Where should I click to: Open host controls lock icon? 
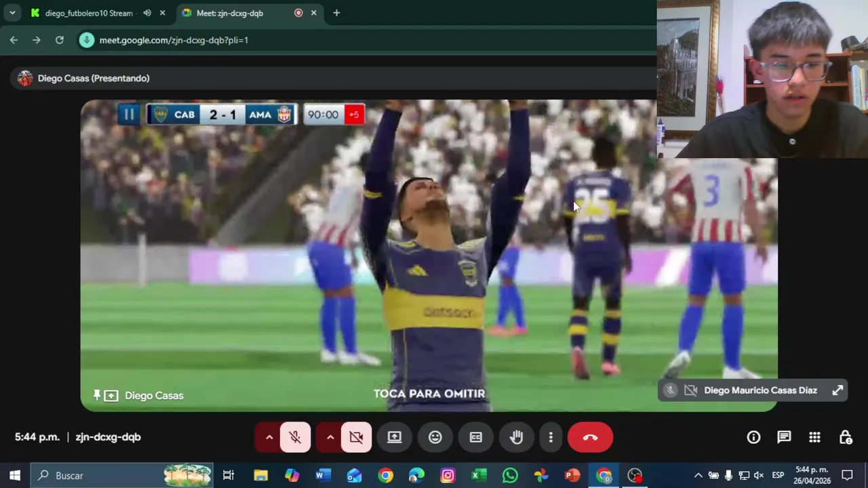point(846,437)
